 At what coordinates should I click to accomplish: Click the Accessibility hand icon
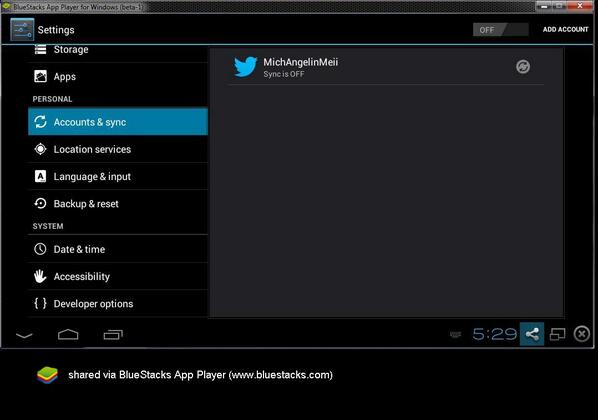pos(40,276)
